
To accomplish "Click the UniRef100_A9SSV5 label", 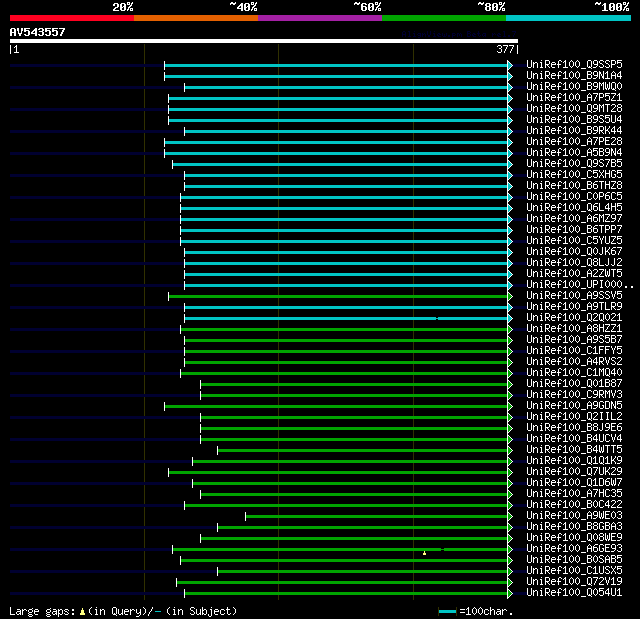I will click(x=574, y=296).
